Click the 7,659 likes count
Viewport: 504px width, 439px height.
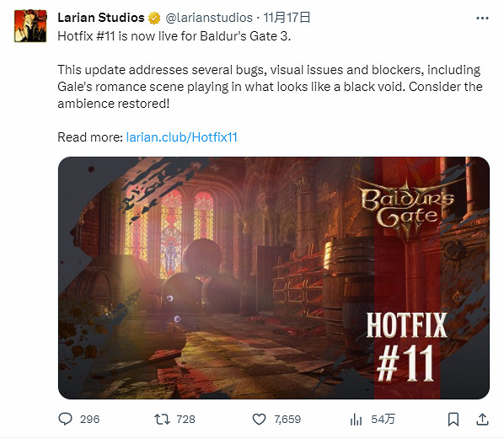(287, 420)
